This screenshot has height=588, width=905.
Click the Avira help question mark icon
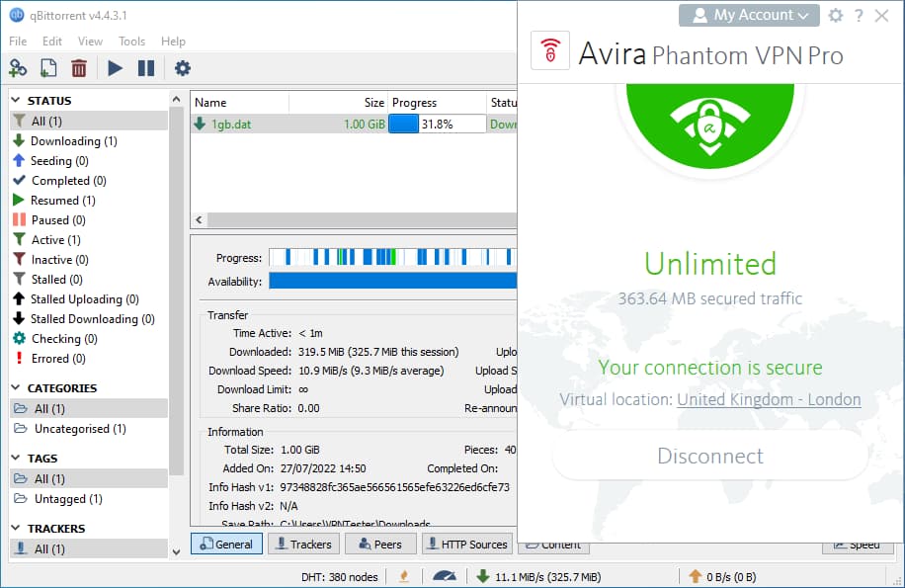(859, 16)
